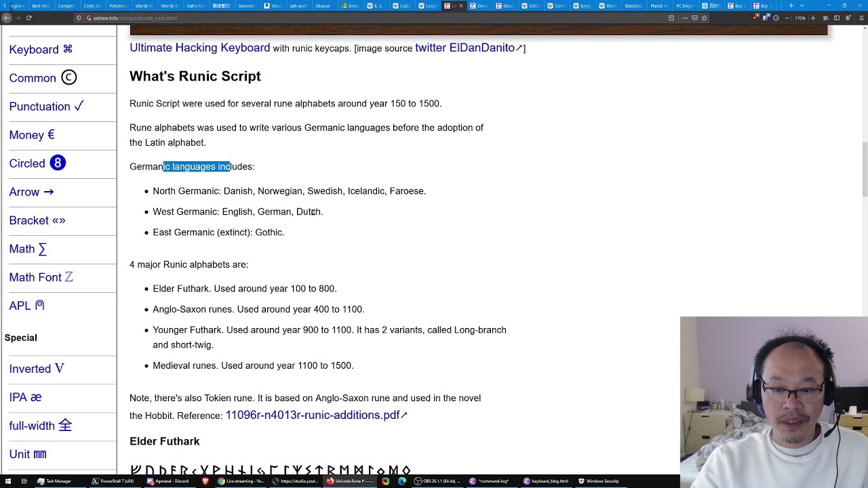Open Task Manager from the taskbar
This screenshot has height=488, width=868.
[x=54, y=481]
